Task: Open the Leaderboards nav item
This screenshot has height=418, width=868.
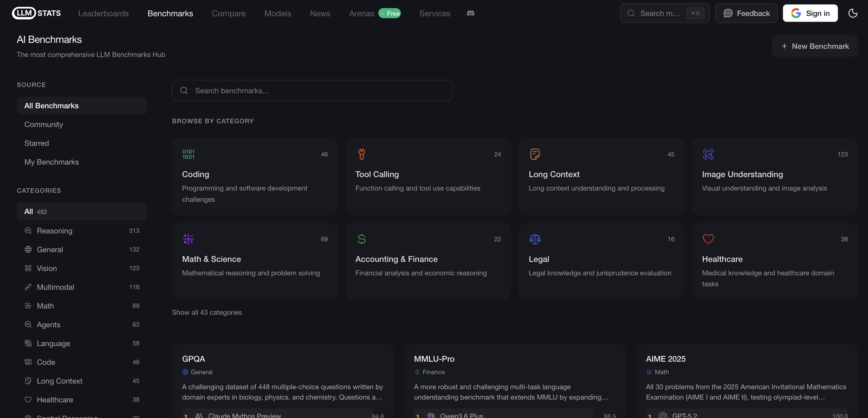Action: (x=104, y=13)
